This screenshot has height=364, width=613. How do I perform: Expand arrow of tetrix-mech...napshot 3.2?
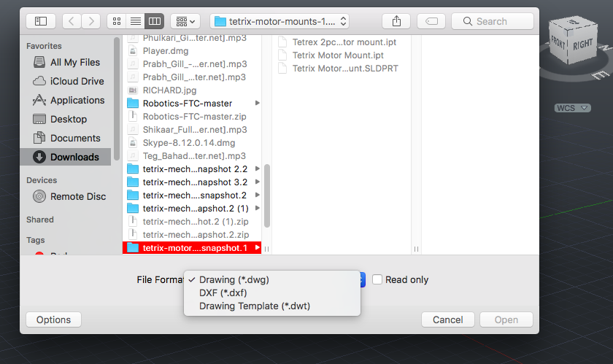[x=257, y=182]
